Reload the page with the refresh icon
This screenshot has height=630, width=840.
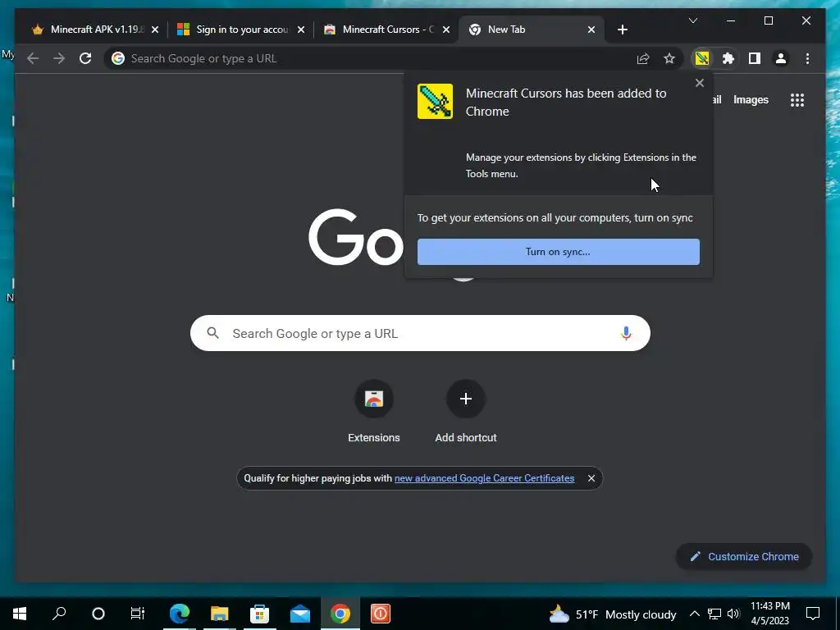coord(85,58)
